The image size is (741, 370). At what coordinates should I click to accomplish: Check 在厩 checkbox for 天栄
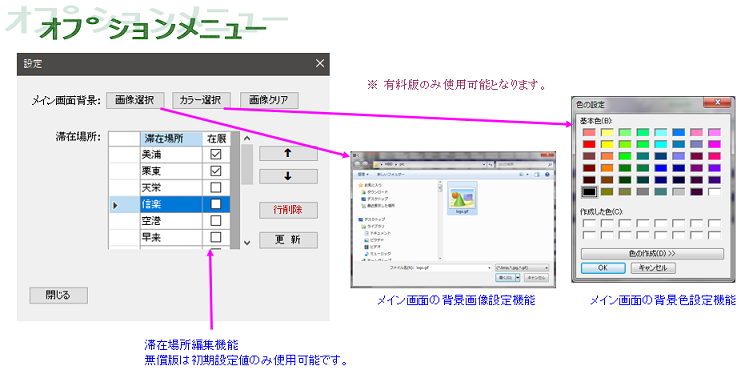coord(216,187)
